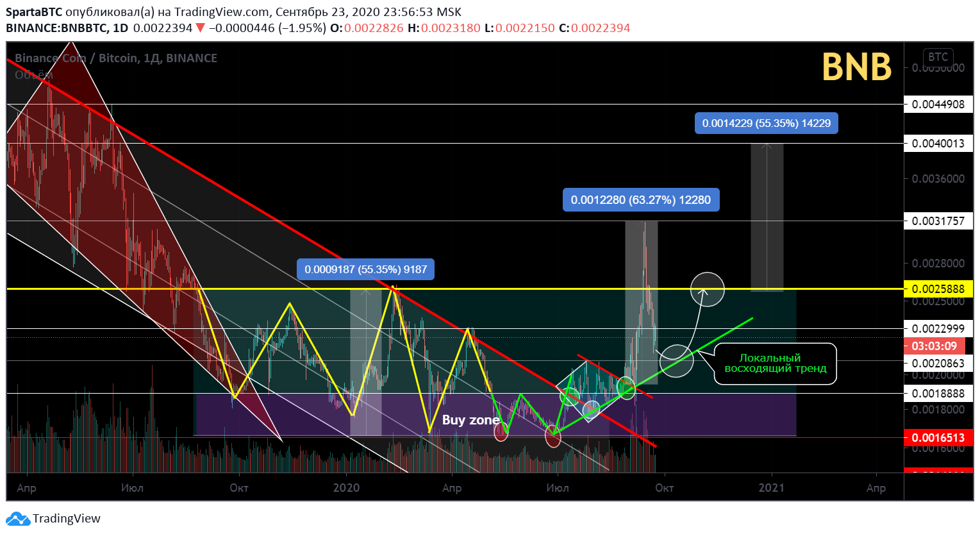Click the yellow 0.0025888 price label

(938, 289)
